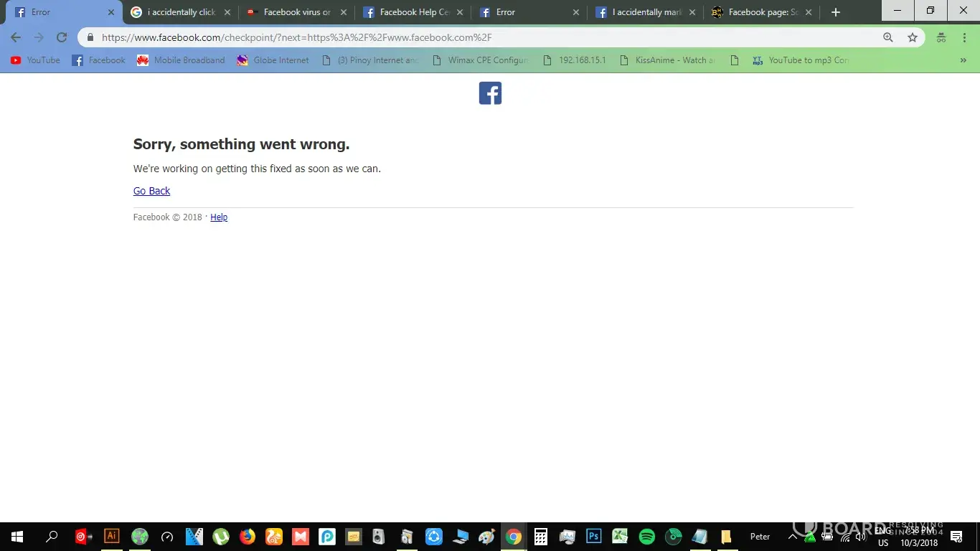
Task: Open the speedometer gauge app in taskbar
Action: click(167, 537)
